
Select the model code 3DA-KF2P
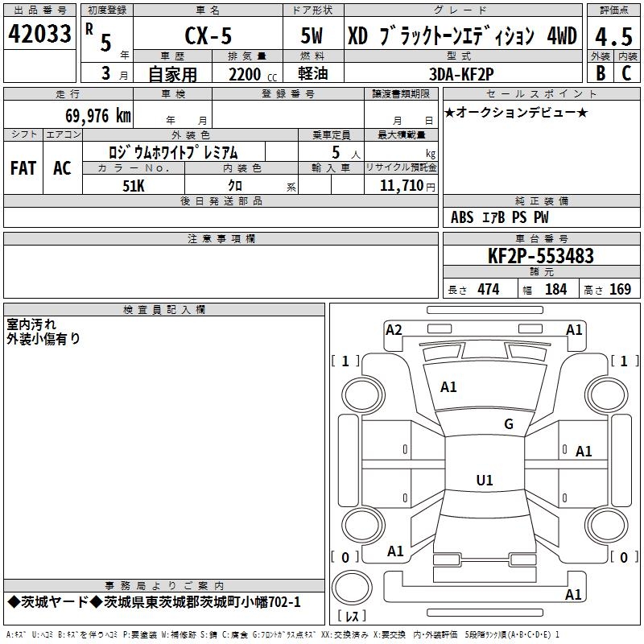pyautogui.click(x=462, y=73)
